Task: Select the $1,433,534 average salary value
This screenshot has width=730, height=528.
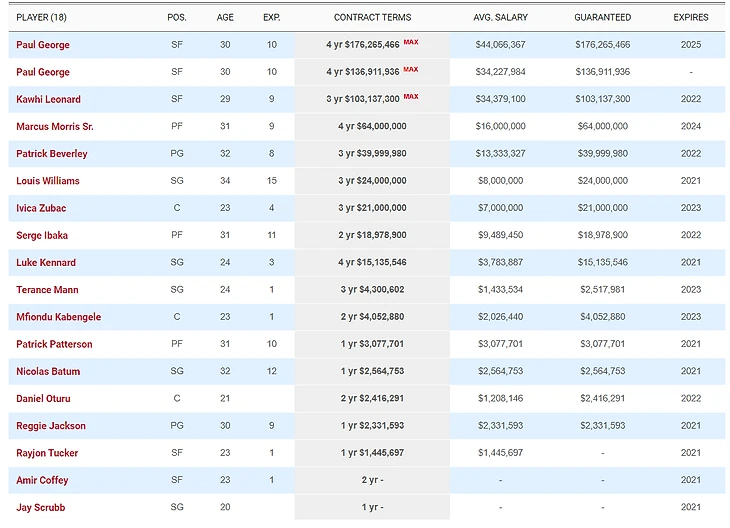Action: click(x=500, y=290)
